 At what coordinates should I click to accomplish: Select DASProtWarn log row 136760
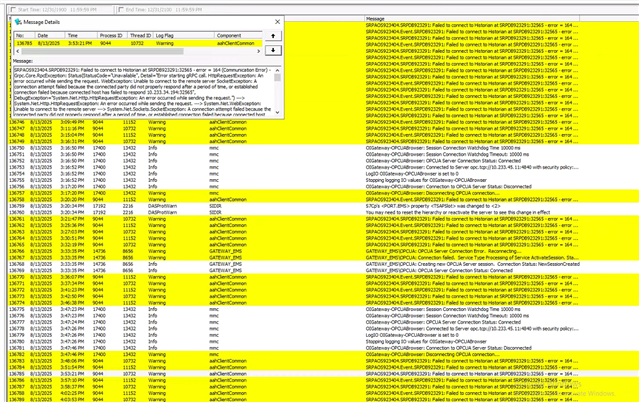coord(323,212)
